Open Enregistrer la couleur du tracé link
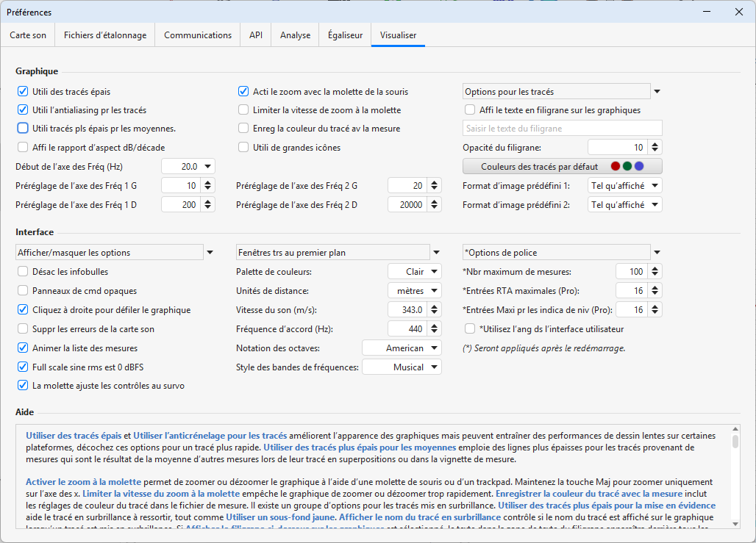The height and width of the screenshot is (543, 756). click(589, 493)
